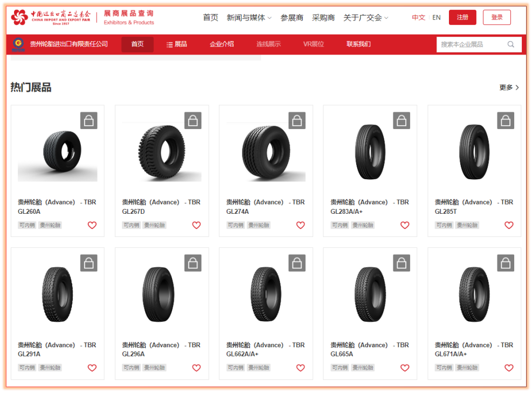Screen dimensions: 532x393
Task: Click the search magnifier icon
Action: pyautogui.click(x=511, y=44)
